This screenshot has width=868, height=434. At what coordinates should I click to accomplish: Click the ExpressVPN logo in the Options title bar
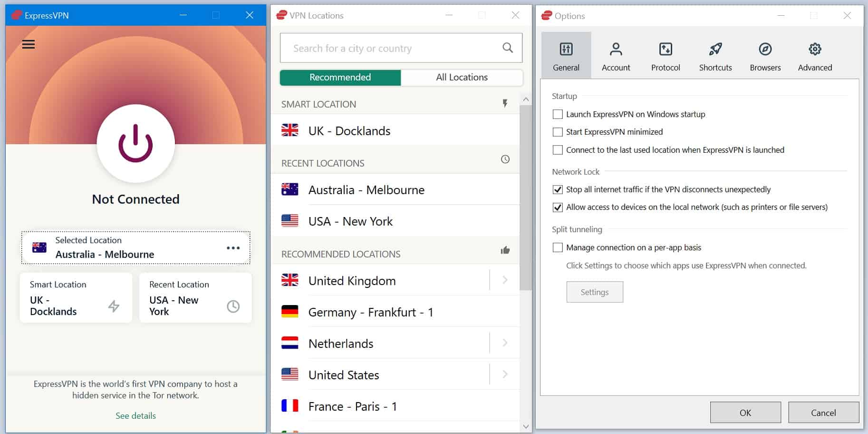pyautogui.click(x=547, y=15)
